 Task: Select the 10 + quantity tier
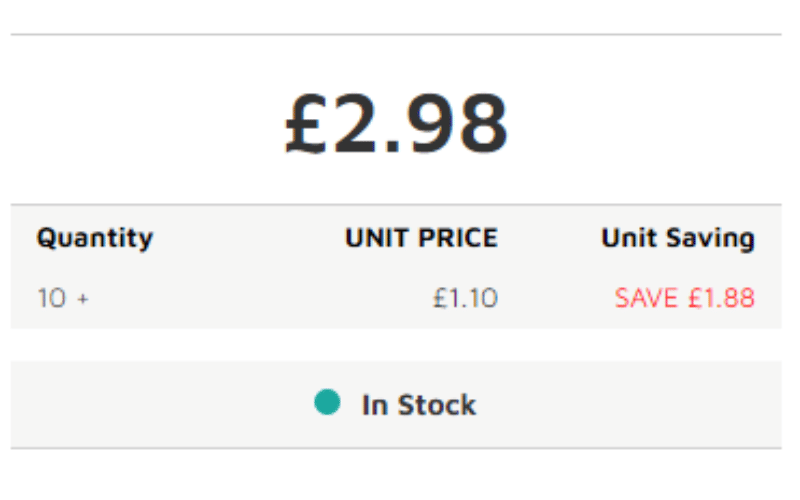(x=63, y=298)
